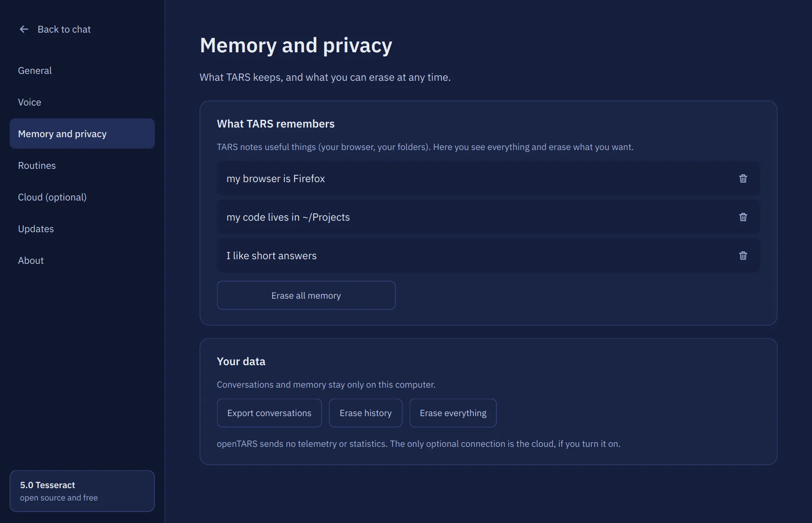
Task: Click 'open source and free' caption
Action: point(59,498)
